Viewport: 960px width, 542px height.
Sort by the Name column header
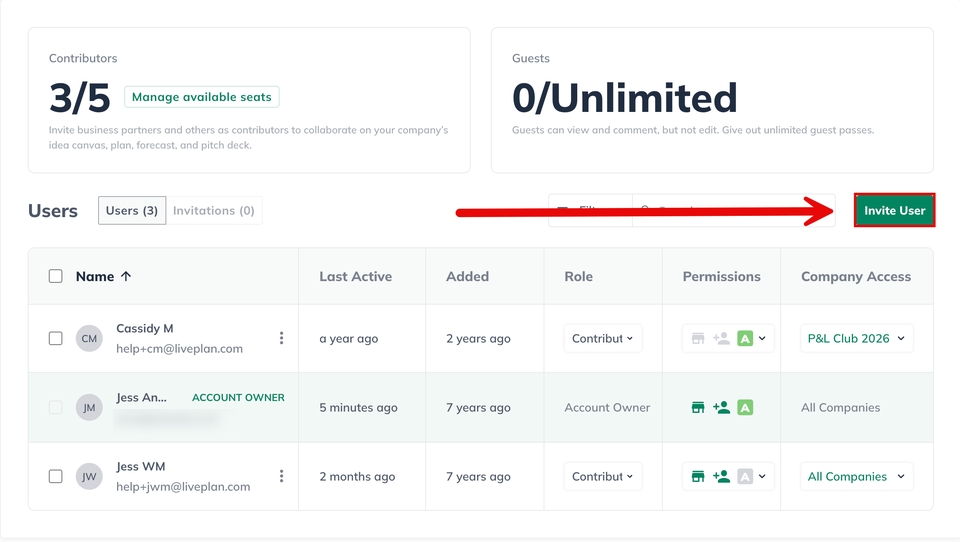[x=95, y=276]
